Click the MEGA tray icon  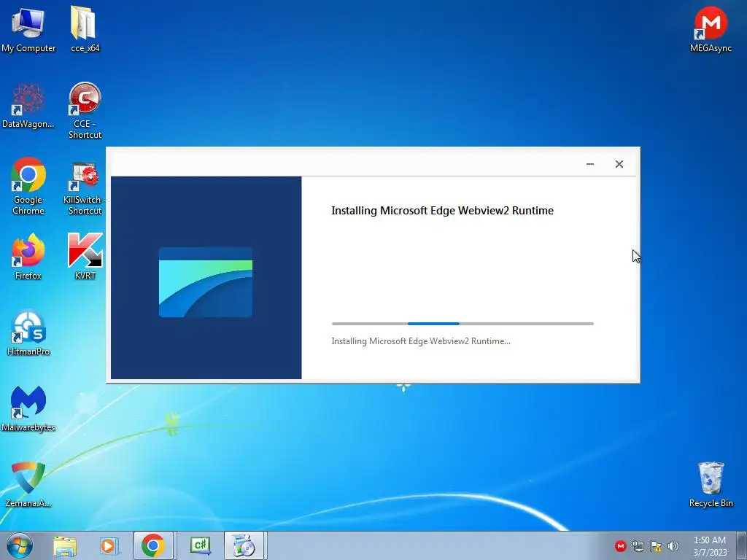pos(620,546)
